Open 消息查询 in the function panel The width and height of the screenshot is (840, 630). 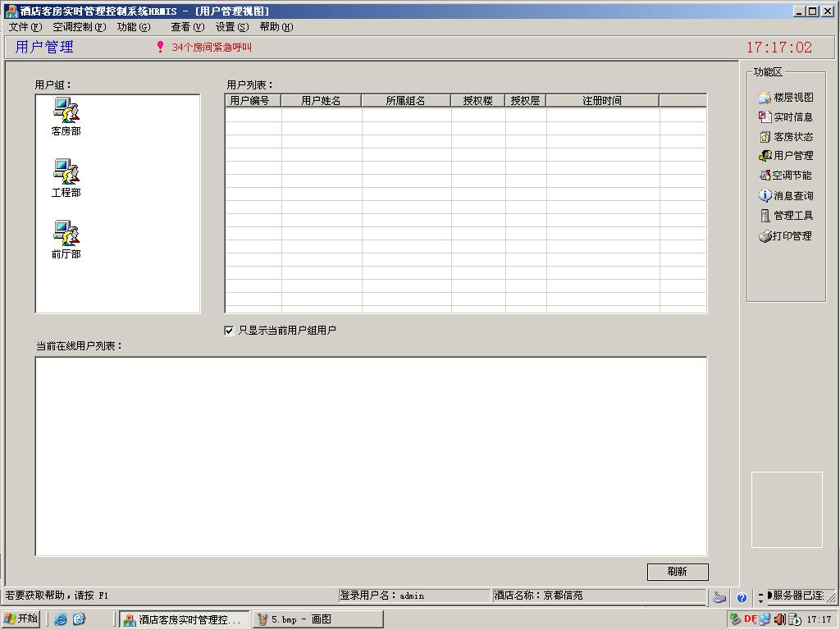[x=786, y=196]
